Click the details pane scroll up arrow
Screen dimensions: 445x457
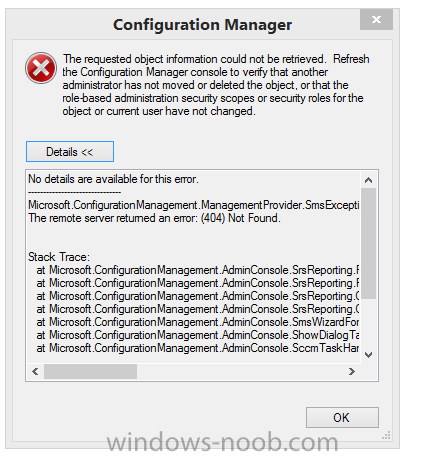point(368,180)
